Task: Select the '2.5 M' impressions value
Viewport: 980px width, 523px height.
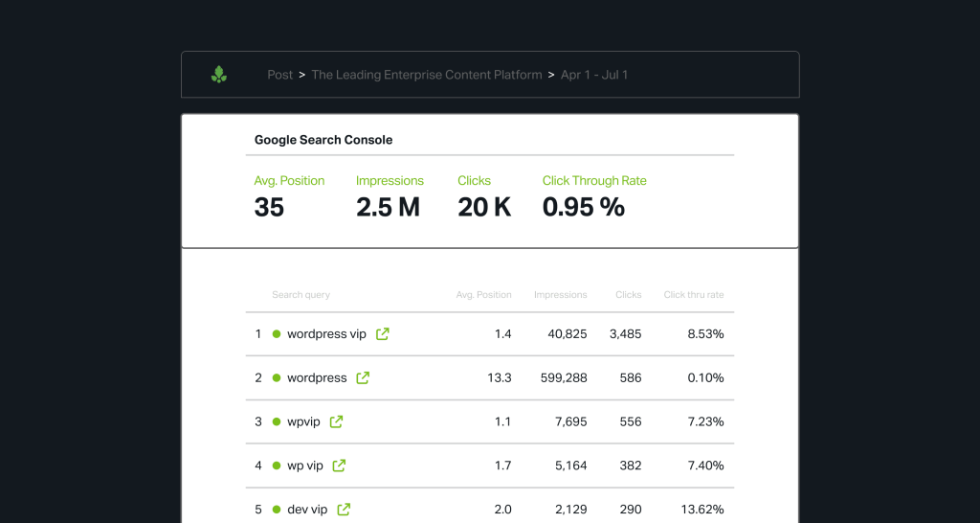Action: click(x=389, y=207)
